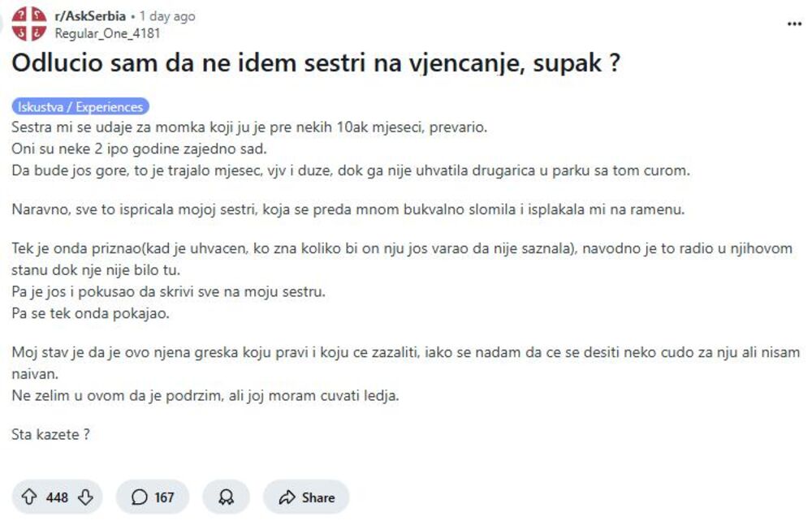Viewport: 812px width, 525px height.
Task: Share the post via the share arrow icon
Action: (286, 497)
